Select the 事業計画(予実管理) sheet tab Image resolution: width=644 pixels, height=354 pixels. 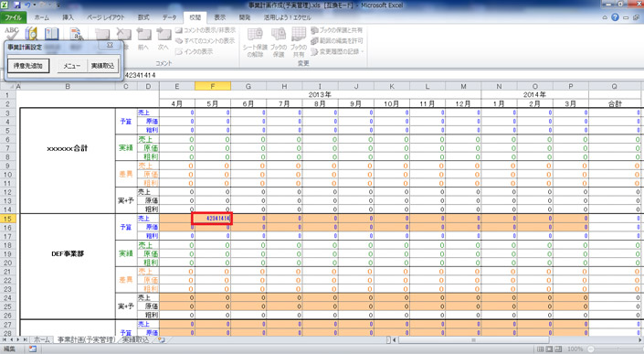86,339
